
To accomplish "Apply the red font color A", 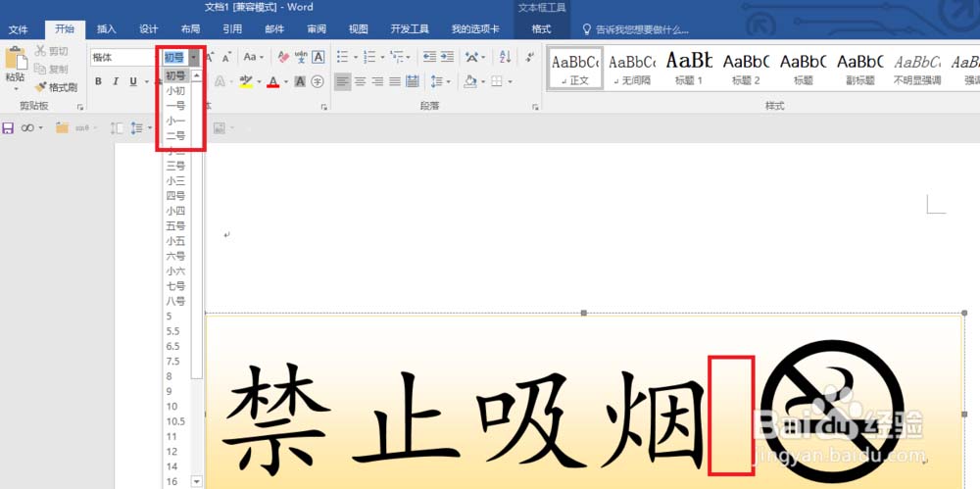I will point(272,81).
